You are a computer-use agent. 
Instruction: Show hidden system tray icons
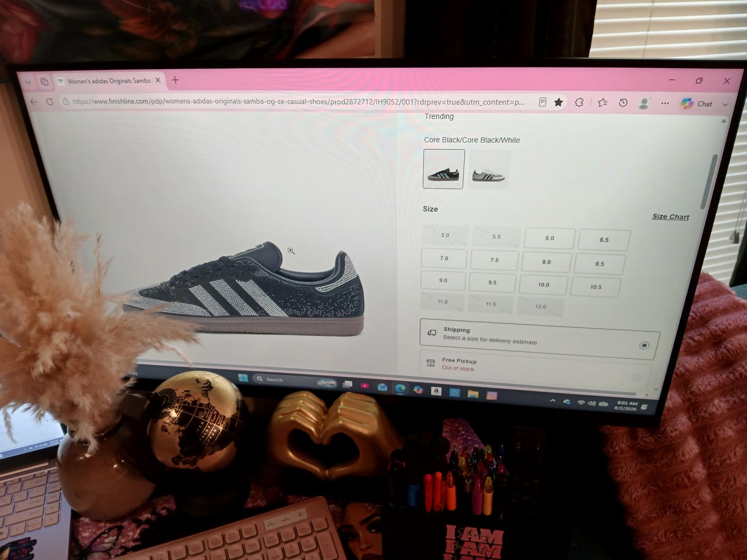click(552, 401)
